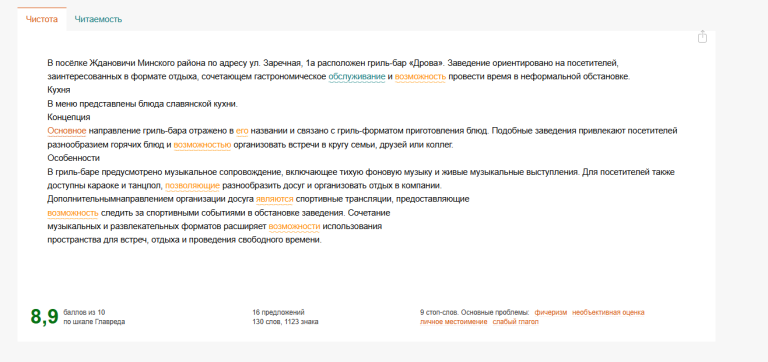The image size is (768, 362).
Task: Click the «16 предложений» statistic
Action: (x=278, y=312)
